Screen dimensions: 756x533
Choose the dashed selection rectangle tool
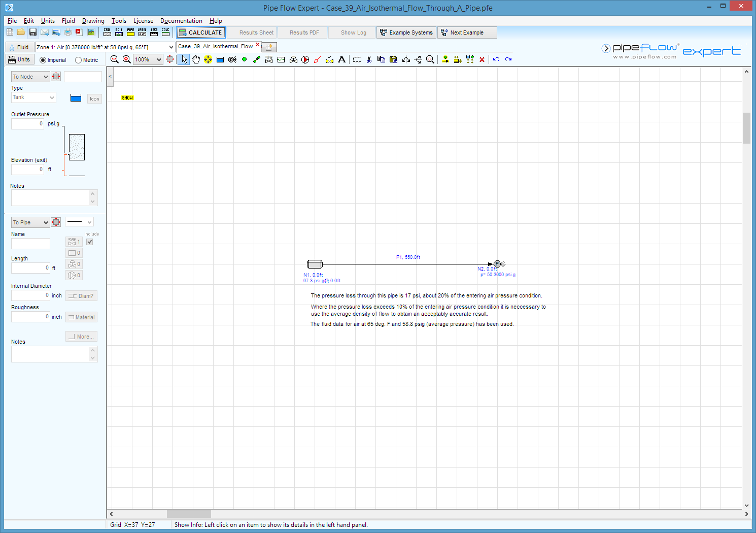tap(357, 59)
